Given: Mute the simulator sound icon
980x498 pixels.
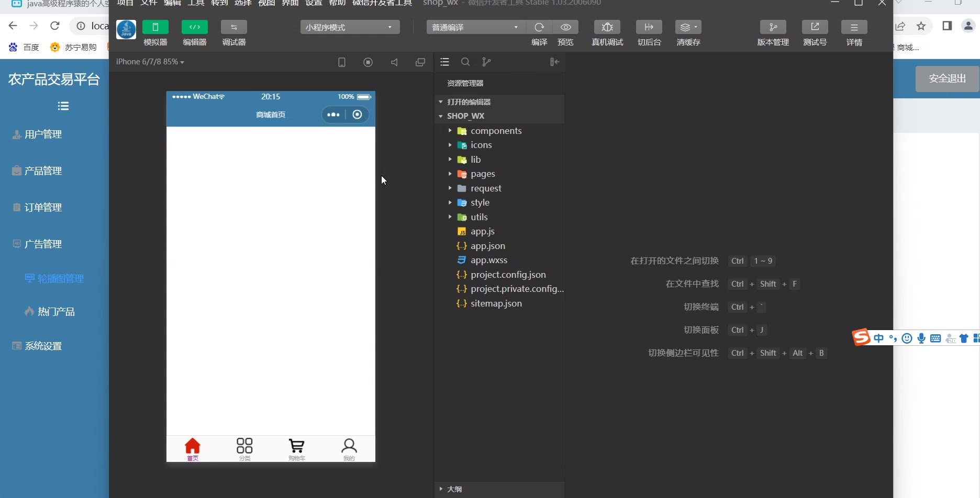Looking at the screenshot, I should point(394,62).
